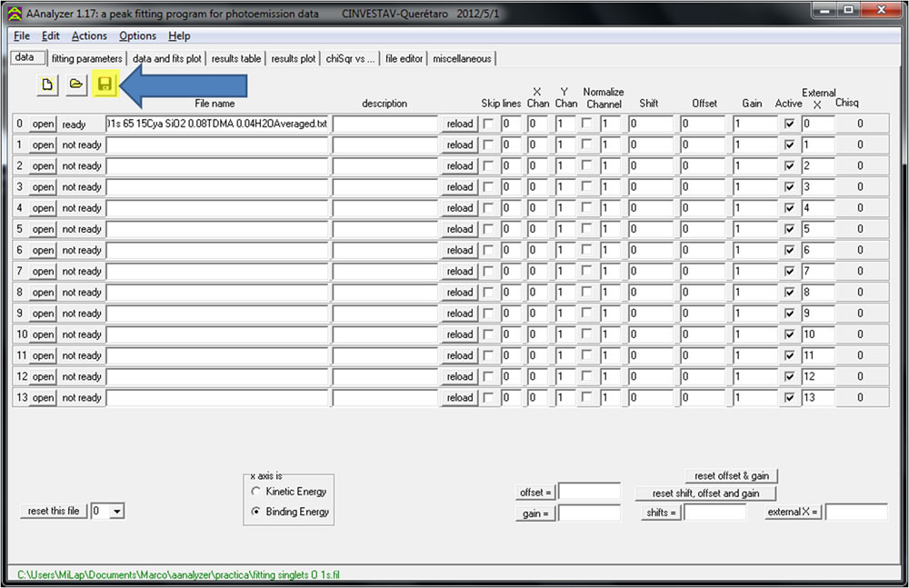Select the Binding Energy radio button
This screenshot has height=588, width=909.
click(256, 512)
